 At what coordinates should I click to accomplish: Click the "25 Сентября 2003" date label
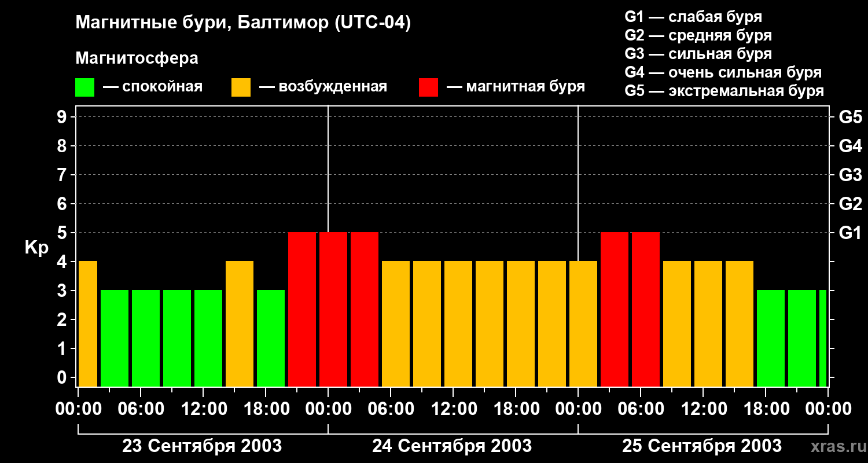tap(702, 446)
